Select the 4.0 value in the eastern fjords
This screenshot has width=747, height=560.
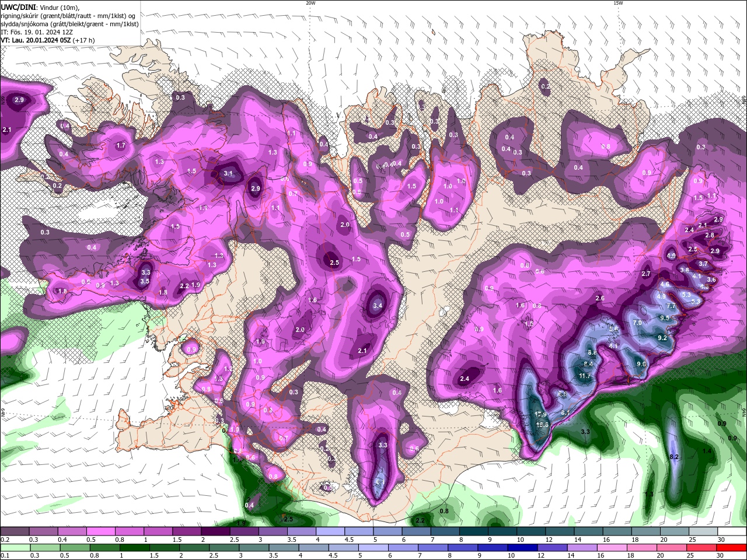(671, 256)
